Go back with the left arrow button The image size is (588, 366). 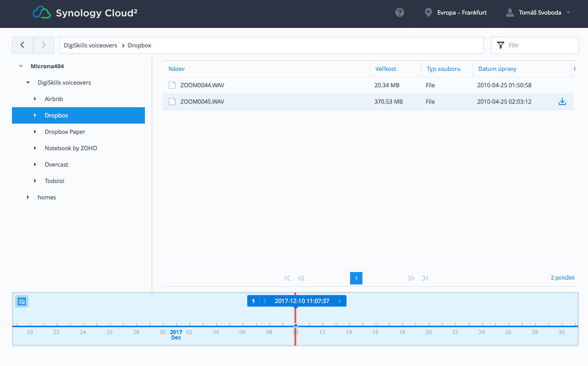(23, 45)
